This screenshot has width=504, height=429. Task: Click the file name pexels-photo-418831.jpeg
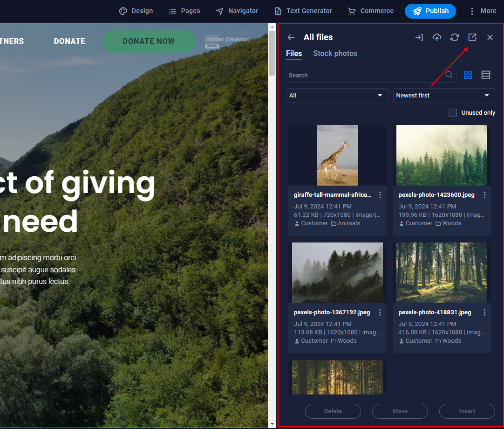click(435, 312)
